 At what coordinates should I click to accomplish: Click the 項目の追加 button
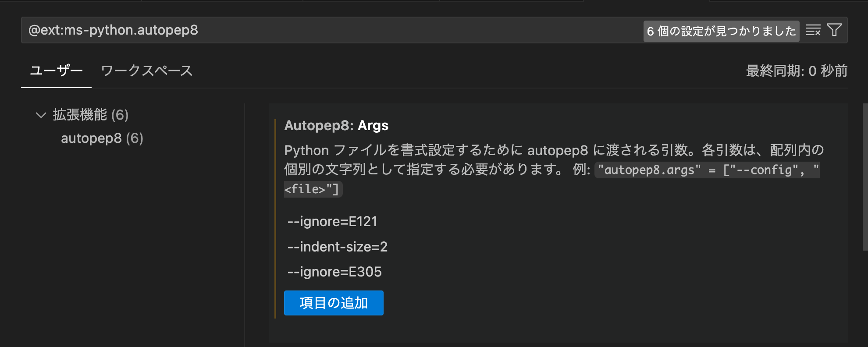click(x=334, y=303)
